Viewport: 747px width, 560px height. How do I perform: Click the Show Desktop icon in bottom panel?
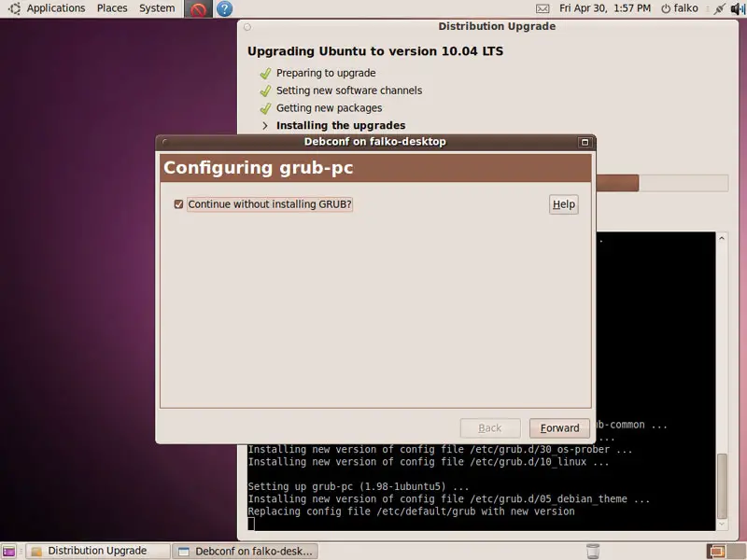[x=9, y=551]
